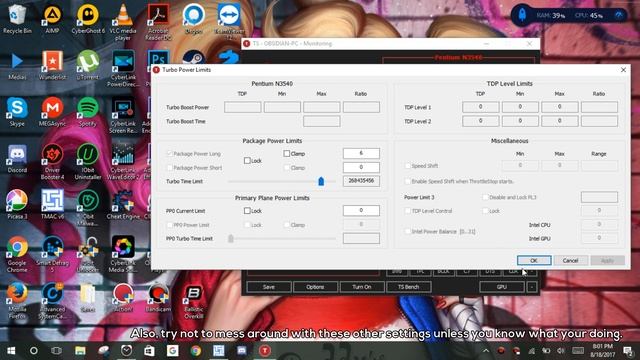Image resolution: width=640 pixels, height=360 pixels.
Task: Click Cancel in Turbo Power Limits
Action: (570, 260)
